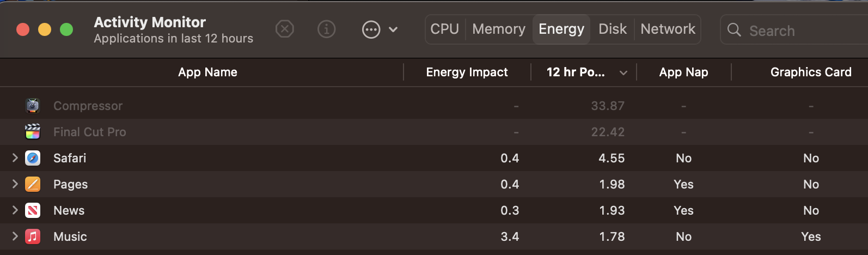Click the Final Cut Pro clapperboard icon
This screenshot has width=868, height=255.
coord(33,132)
